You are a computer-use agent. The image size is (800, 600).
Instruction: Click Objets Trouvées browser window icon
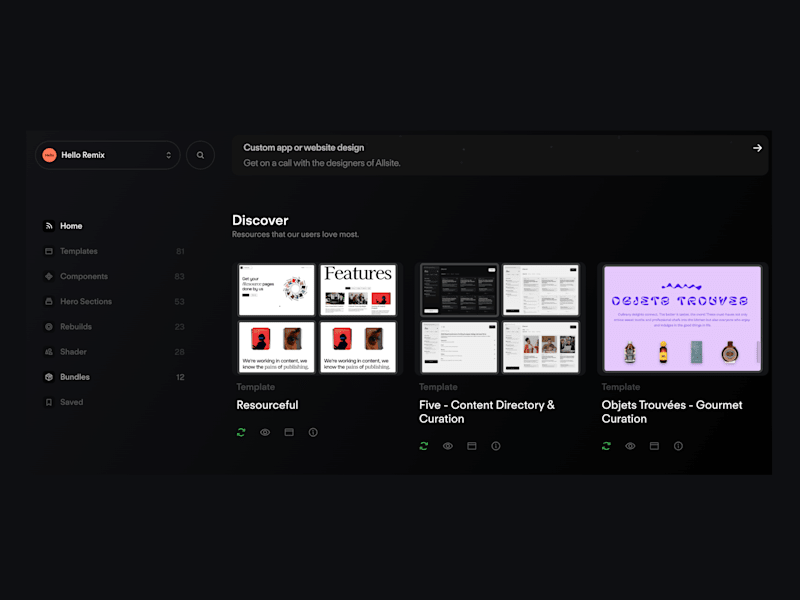pyautogui.click(x=654, y=446)
